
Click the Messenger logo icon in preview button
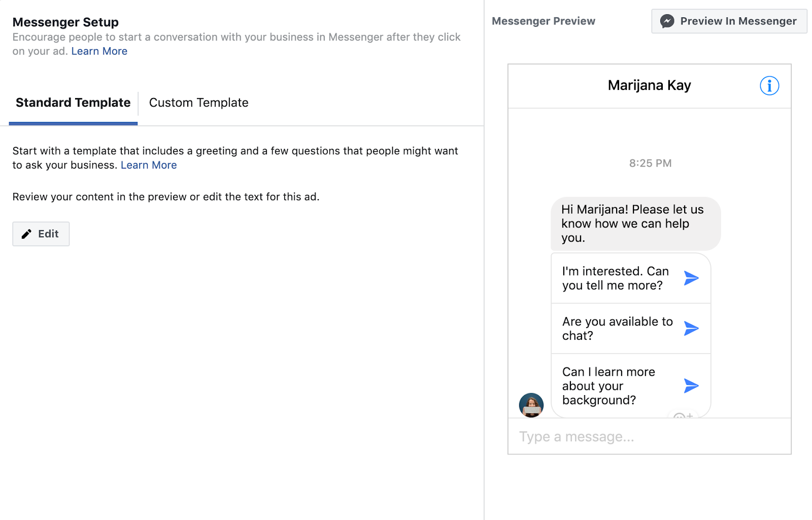tap(667, 21)
